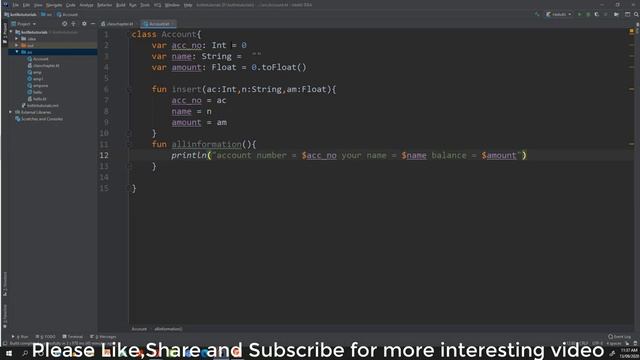
Task: Select the emp1 file in tree
Action: coord(35,79)
